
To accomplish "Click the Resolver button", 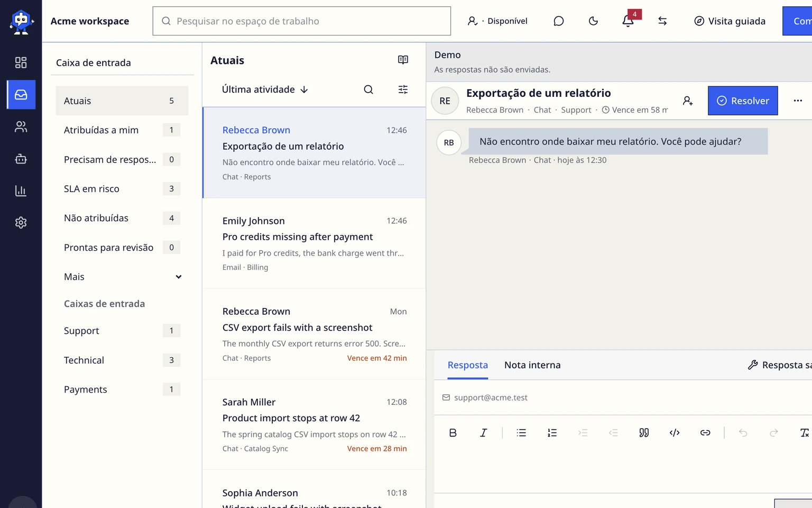I will point(743,101).
